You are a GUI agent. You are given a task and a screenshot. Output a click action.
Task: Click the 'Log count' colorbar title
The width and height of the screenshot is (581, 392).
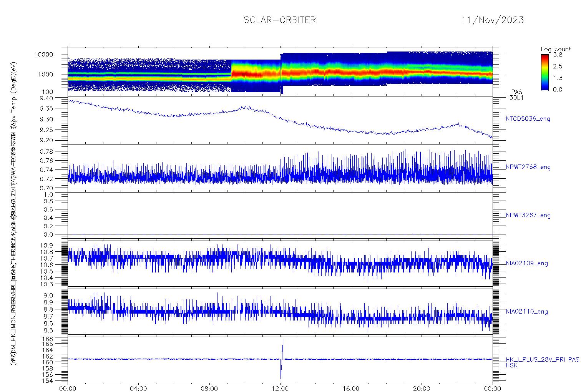[556, 49]
